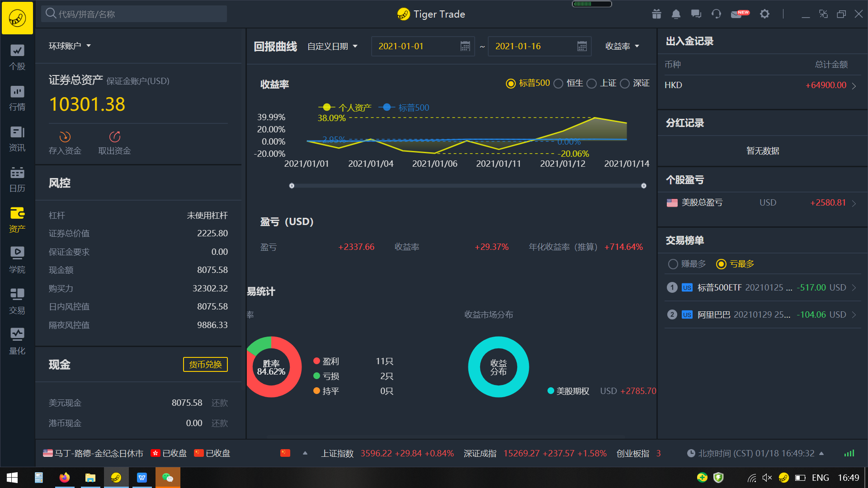Click the Windows Start button

pyautogui.click(x=12, y=478)
